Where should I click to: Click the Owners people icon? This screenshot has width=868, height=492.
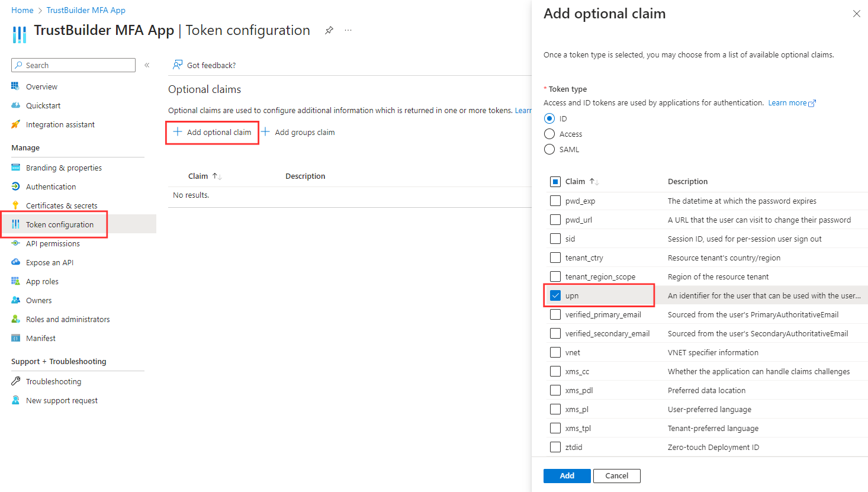point(15,300)
